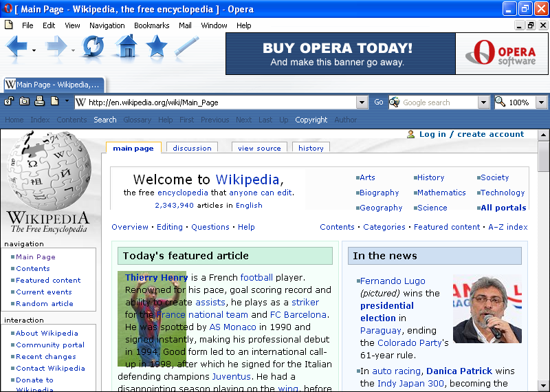Open the Mathematics portal link
Viewport: 550px width, 392px height.
[441, 193]
